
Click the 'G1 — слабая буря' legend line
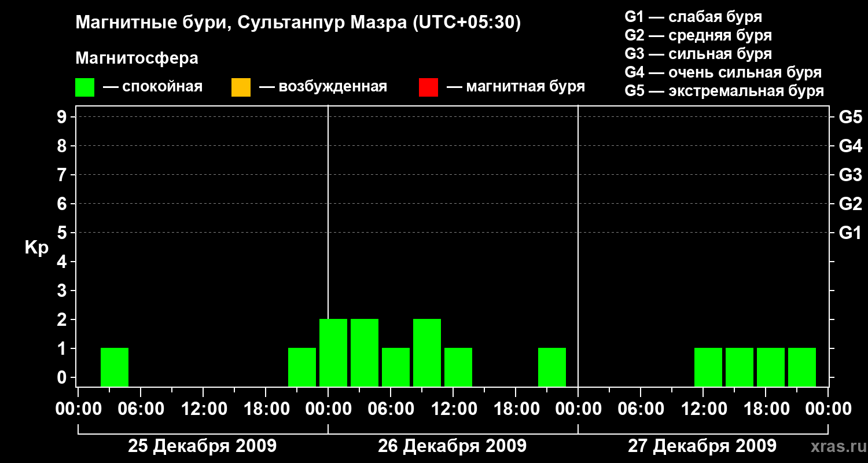(x=693, y=17)
